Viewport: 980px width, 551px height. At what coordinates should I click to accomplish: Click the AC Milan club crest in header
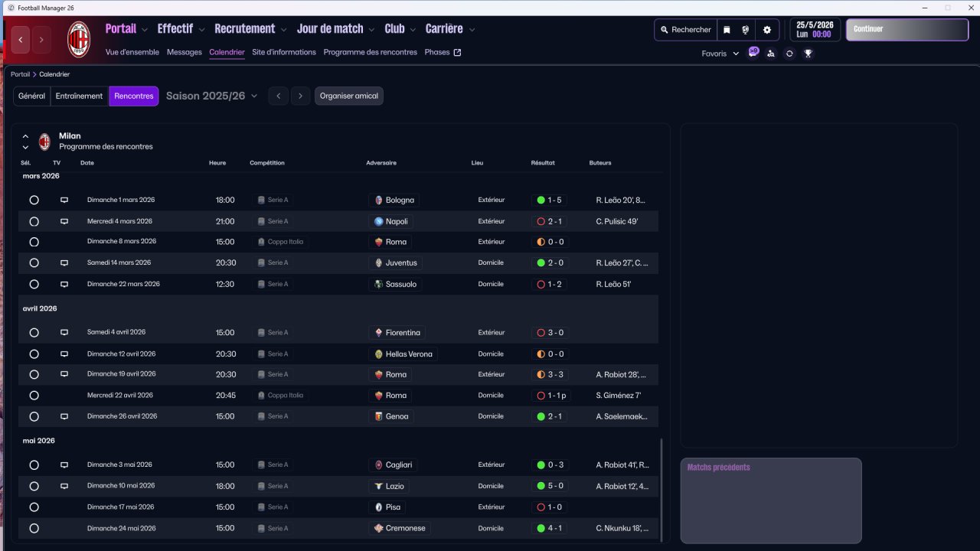coord(79,40)
